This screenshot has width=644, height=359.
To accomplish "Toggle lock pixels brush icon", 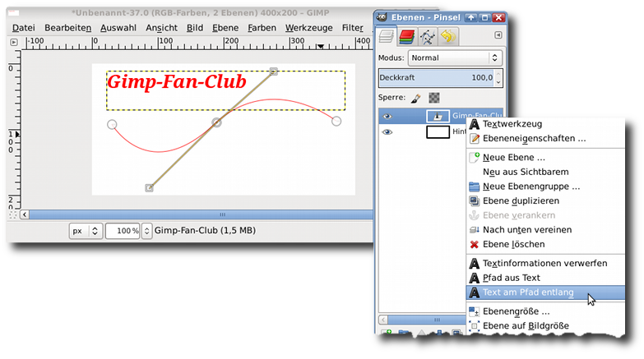I will [415, 98].
